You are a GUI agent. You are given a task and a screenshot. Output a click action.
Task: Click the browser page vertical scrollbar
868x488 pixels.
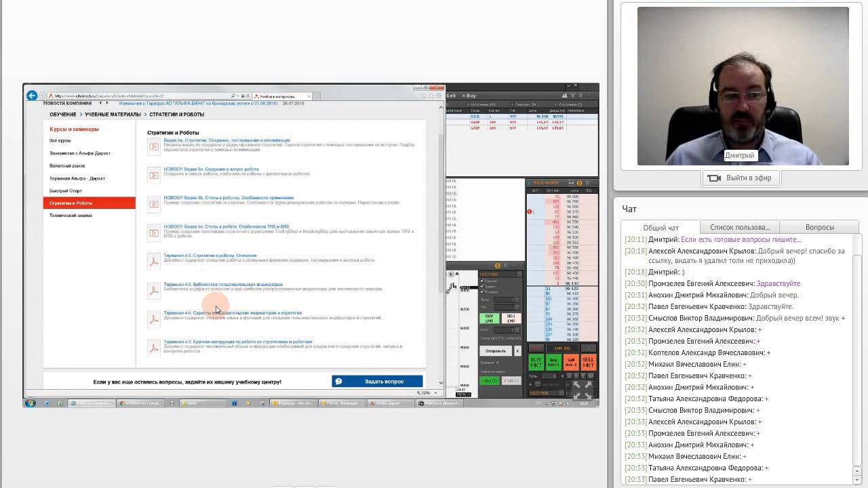[x=441, y=244]
